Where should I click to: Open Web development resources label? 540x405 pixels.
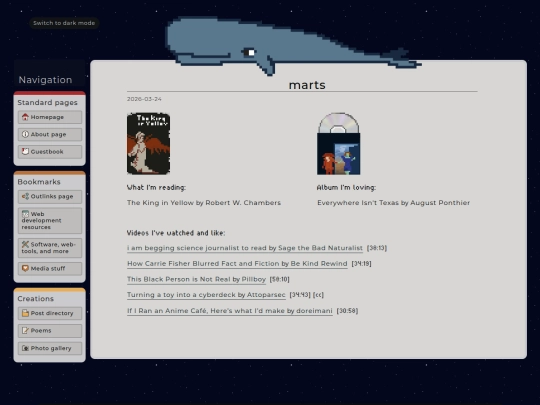pos(41,220)
